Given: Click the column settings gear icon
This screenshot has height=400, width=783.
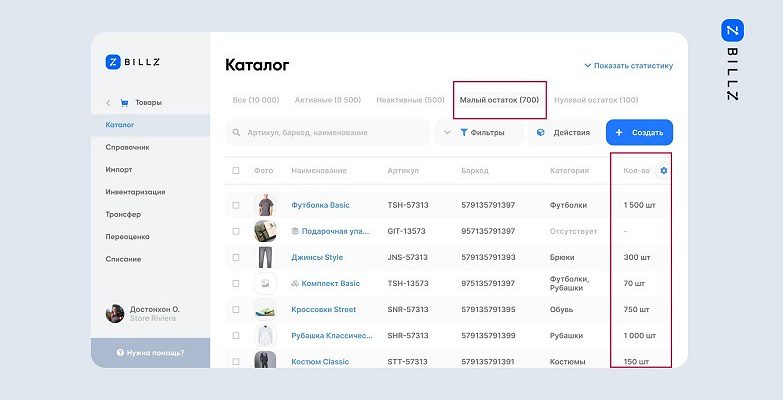Looking at the screenshot, I should coord(664,171).
